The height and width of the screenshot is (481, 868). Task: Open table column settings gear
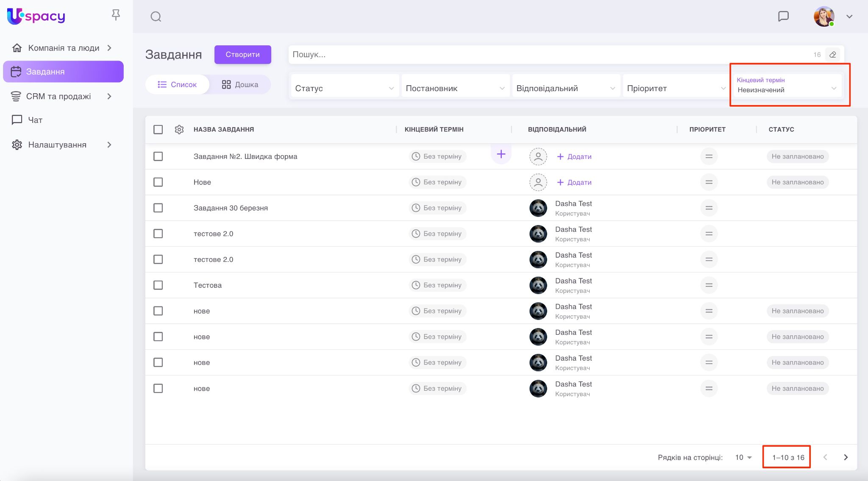click(x=179, y=129)
